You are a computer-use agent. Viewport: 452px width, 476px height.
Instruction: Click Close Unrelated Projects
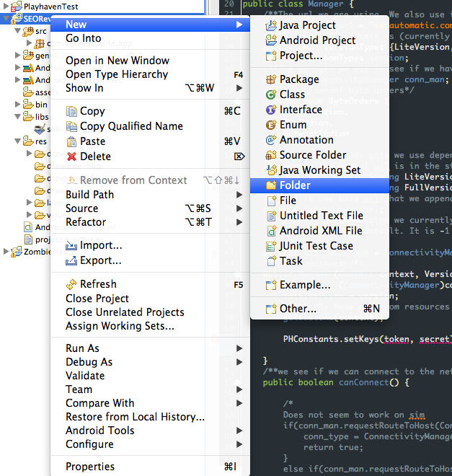[125, 312]
